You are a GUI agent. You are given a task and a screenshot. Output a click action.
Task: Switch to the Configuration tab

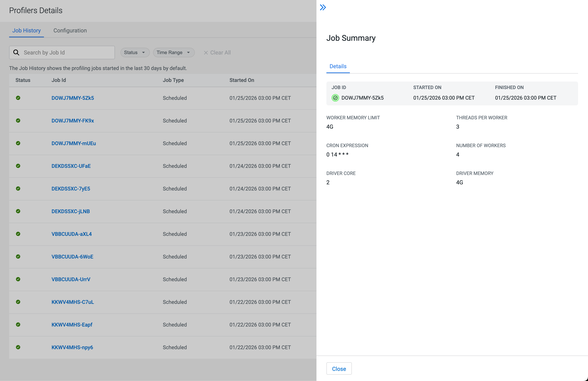click(70, 30)
